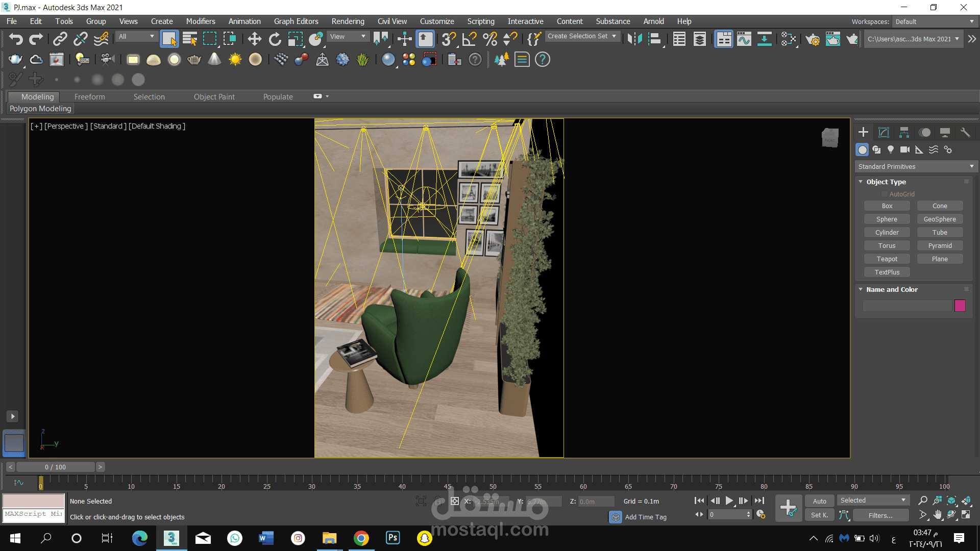Toggle the Angle Snap icon
The width and height of the screenshot is (980, 551).
pyautogui.click(x=470, y=39)
